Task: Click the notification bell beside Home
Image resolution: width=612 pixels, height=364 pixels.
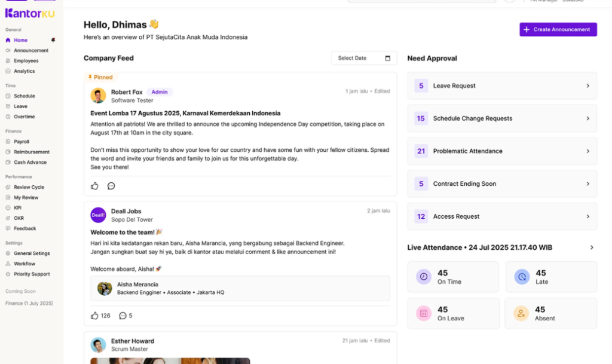Action: tap(53, 40)
